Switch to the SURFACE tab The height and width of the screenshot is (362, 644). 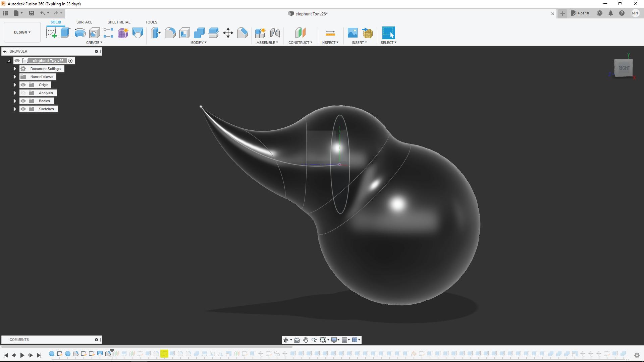tap(84, 22)
